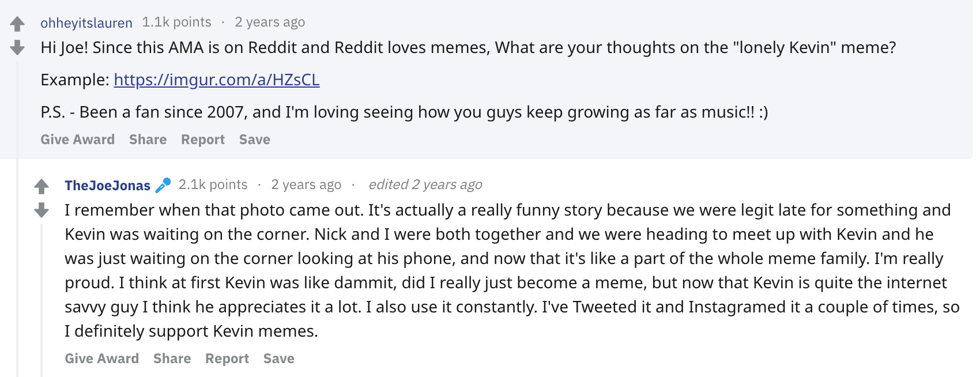Screen dimensions: 980x377
Task: Give Award to TheJoeJonas's reply
Action: 102,358
